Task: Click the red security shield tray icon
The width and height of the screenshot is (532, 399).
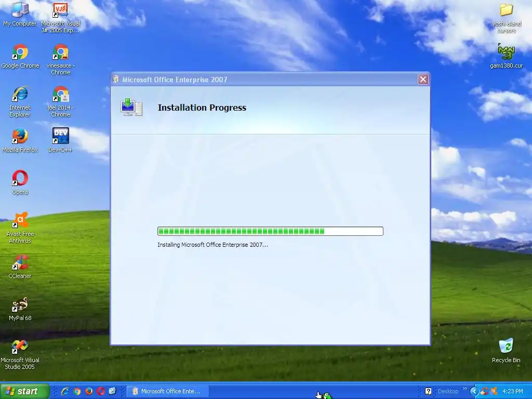Action: 484,391
